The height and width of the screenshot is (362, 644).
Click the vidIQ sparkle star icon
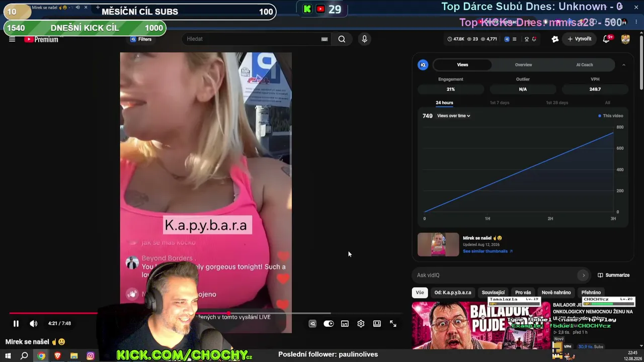coord(555,39)
